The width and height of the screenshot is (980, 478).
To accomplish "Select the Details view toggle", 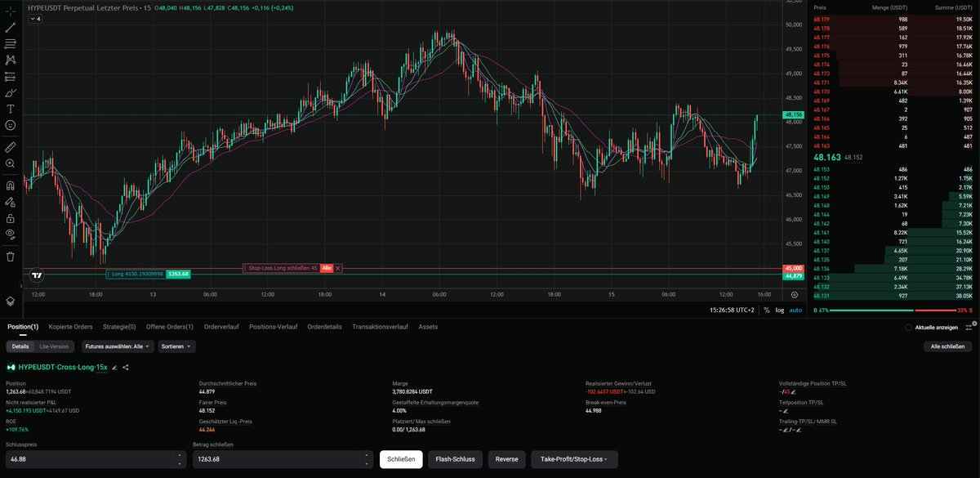I will 20,346.
